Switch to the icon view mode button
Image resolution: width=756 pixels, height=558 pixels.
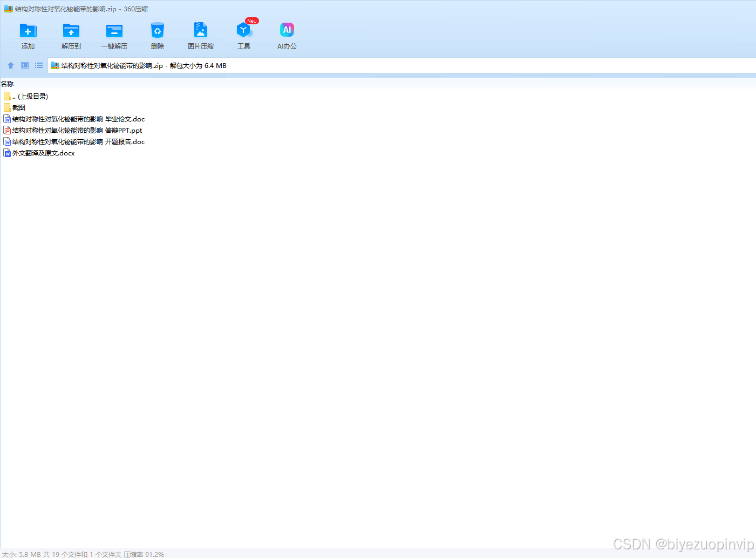click(25, 65)
